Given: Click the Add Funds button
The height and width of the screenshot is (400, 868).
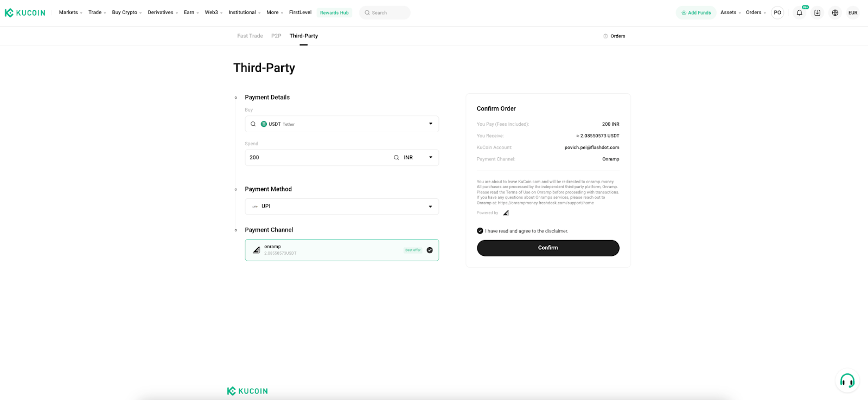Looking at the screenshot, I should 696,12.
